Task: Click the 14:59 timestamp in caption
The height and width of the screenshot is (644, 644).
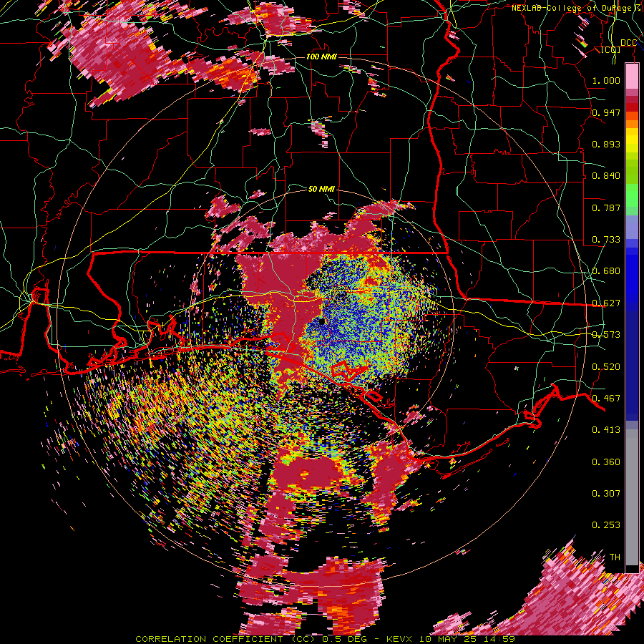Action: (501, 639)
